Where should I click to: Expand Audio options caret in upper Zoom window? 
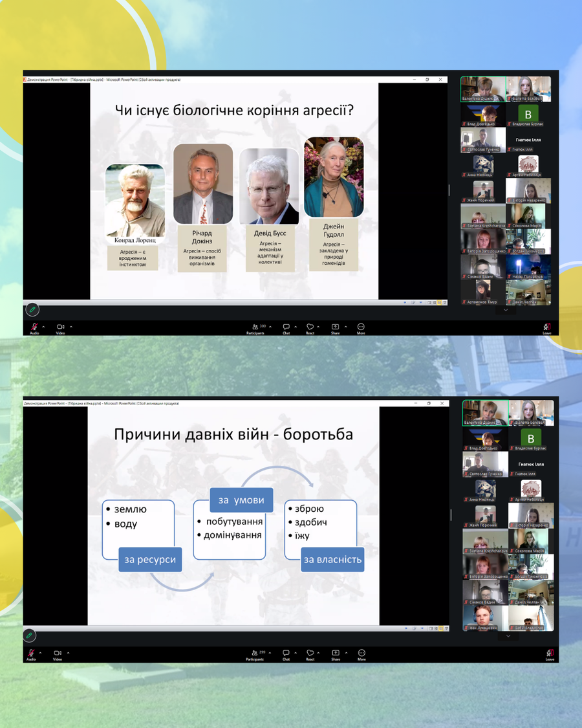tap(44, 326)
